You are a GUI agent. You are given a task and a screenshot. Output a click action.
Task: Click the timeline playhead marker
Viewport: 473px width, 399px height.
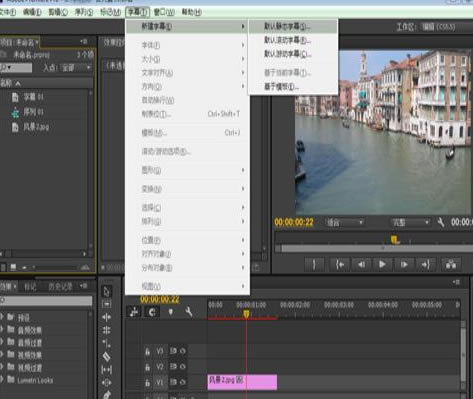pos(246,314)
